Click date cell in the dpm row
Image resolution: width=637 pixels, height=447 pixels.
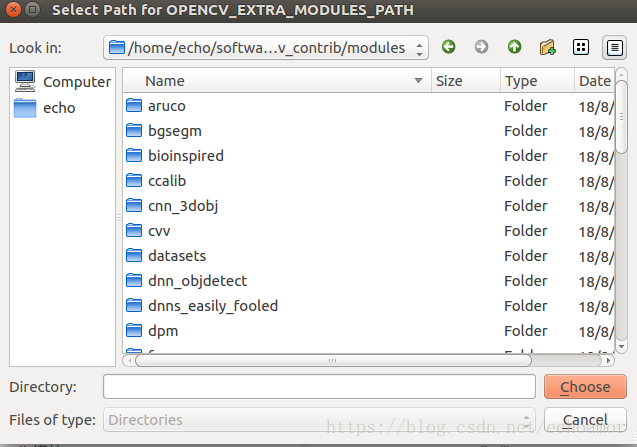point(596,332)
